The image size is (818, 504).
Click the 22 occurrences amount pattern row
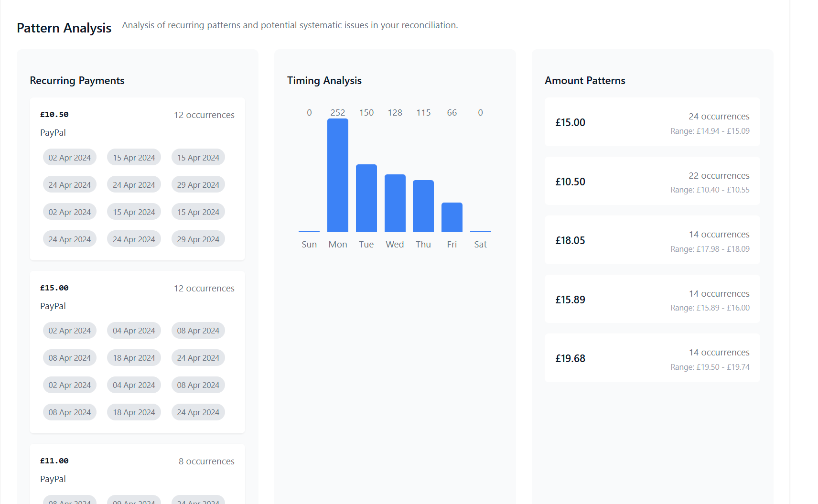652,182
